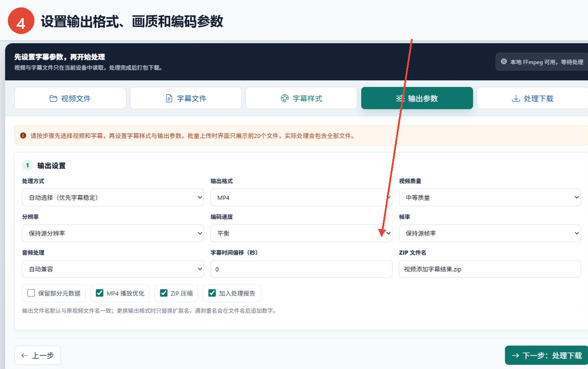Click the document icon in 字幕文件 tab
The height and width of the screenshot is (369, 588).
coord(169,99)
